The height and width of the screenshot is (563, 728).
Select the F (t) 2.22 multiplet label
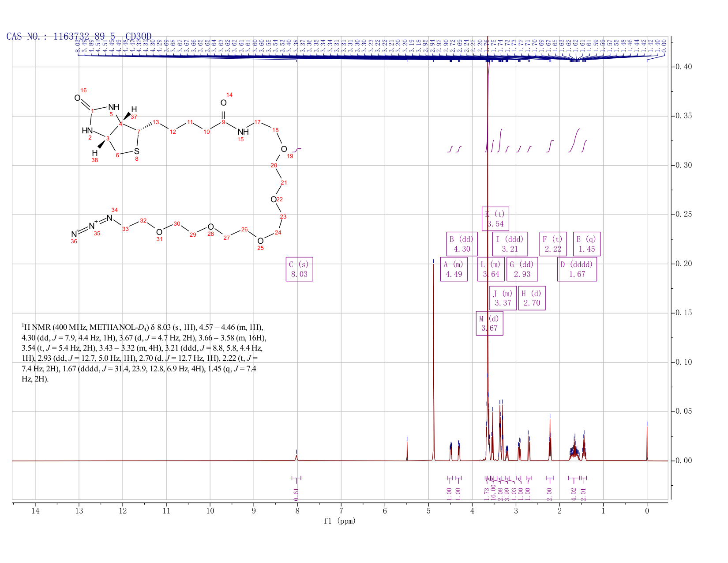(x=553, y=244)
